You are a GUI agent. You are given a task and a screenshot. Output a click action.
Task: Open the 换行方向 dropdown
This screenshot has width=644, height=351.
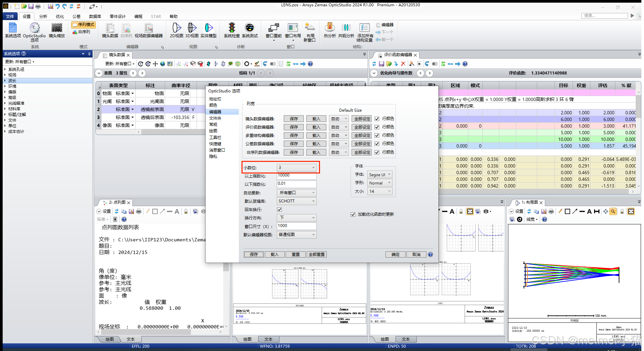click(296, 218)
